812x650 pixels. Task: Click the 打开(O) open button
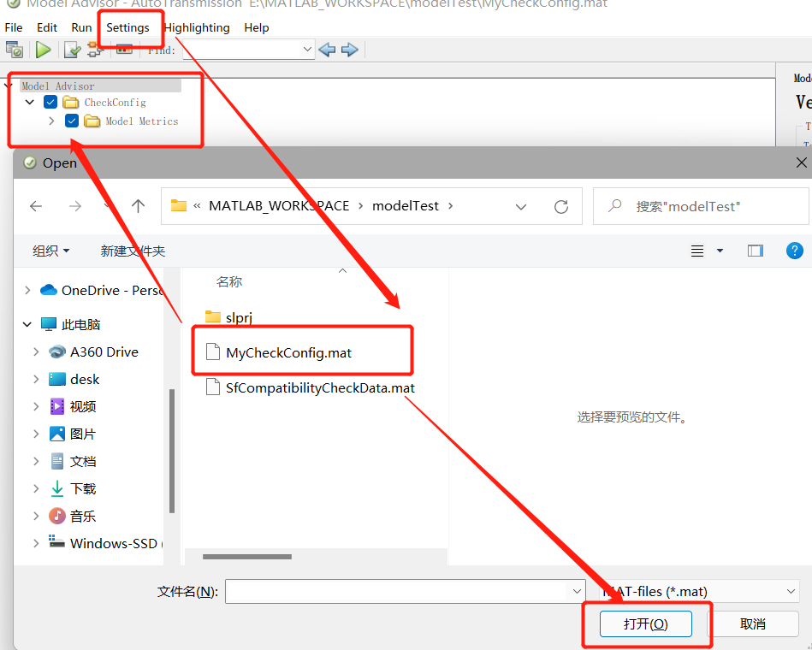click(x=646, y=623)
